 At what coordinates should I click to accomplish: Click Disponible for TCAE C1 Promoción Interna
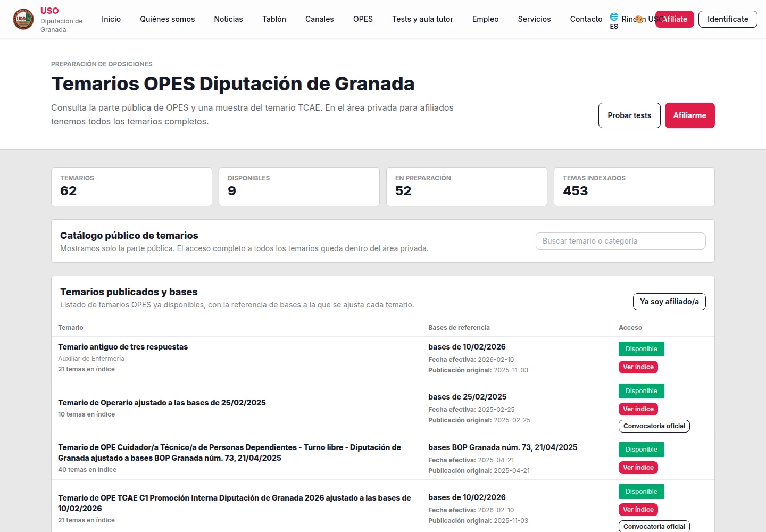(x=642, y=492)
